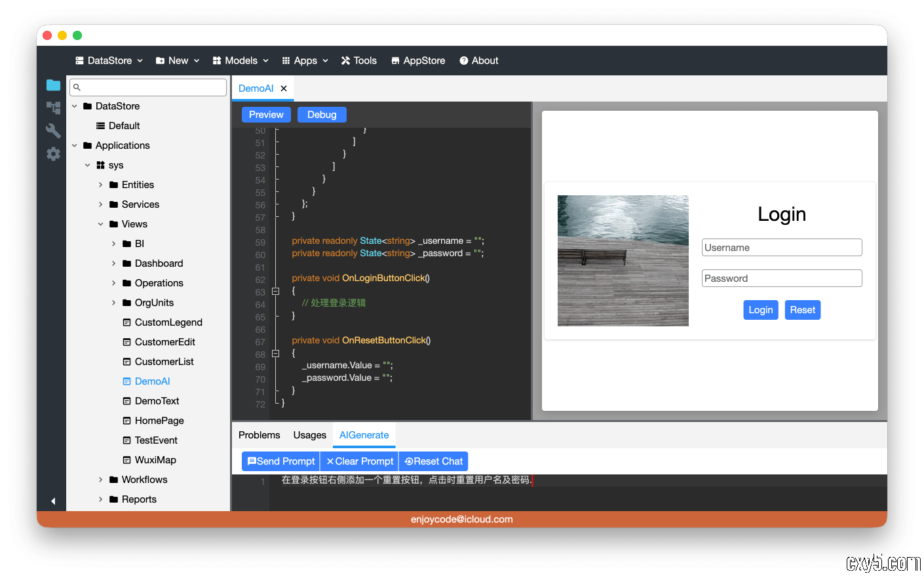Toggle code fold at line 63
The image size is (924, 576).
point(276,291)
